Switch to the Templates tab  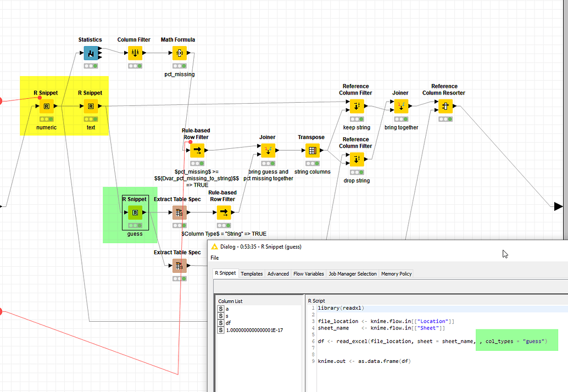click(x=252, y=273)
